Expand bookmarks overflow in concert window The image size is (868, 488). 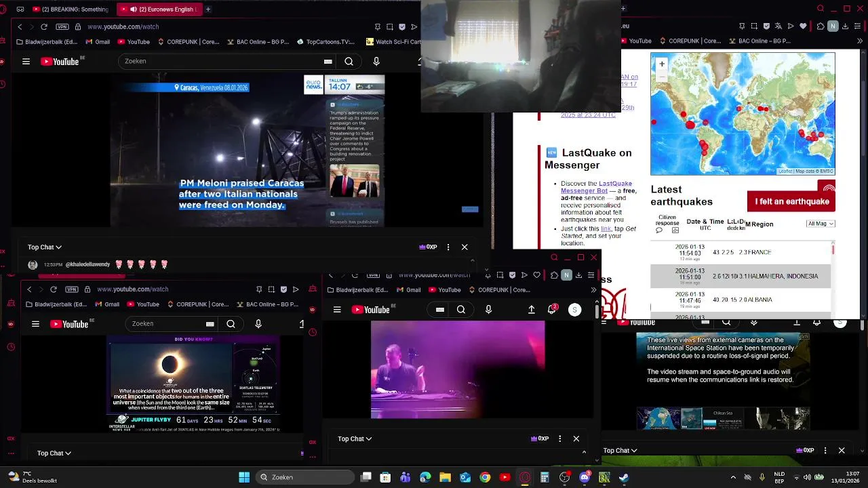[593, 289]
